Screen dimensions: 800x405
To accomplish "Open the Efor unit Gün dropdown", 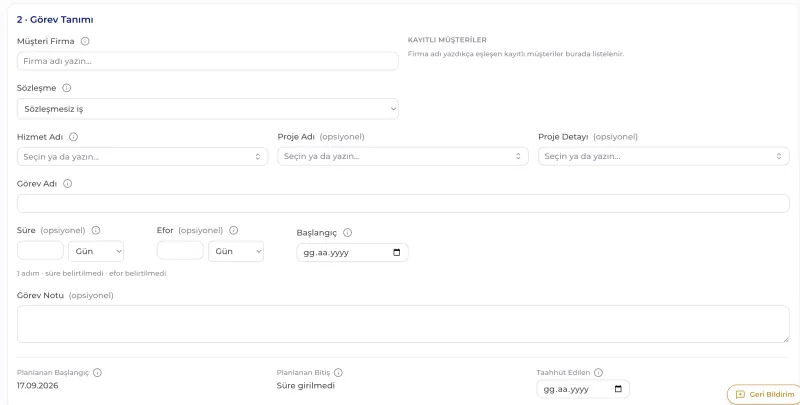I will coord(236,251).
